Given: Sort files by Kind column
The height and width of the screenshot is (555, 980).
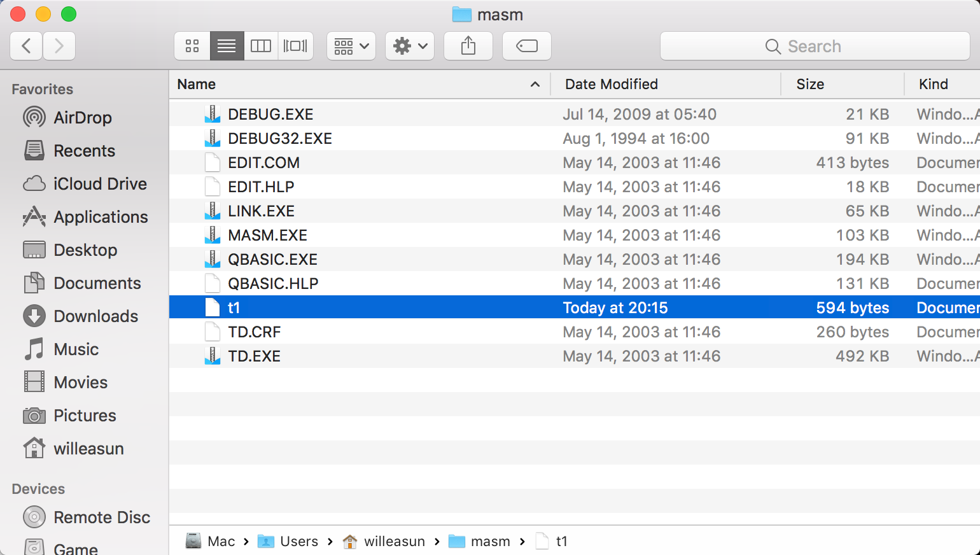Looking at the screenshot, I should click(942, 84).
